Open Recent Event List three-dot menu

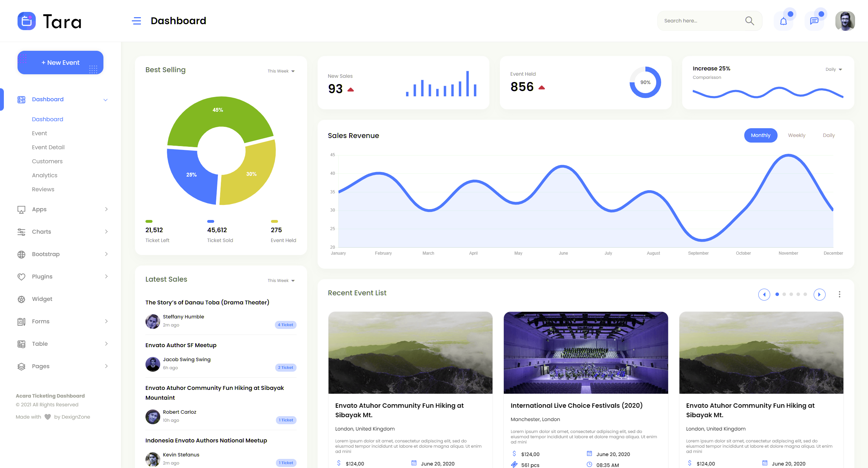840,294
